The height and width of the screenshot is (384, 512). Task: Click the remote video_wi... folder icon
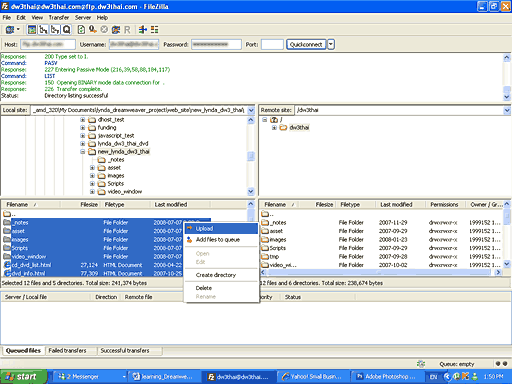coord(265,265)
